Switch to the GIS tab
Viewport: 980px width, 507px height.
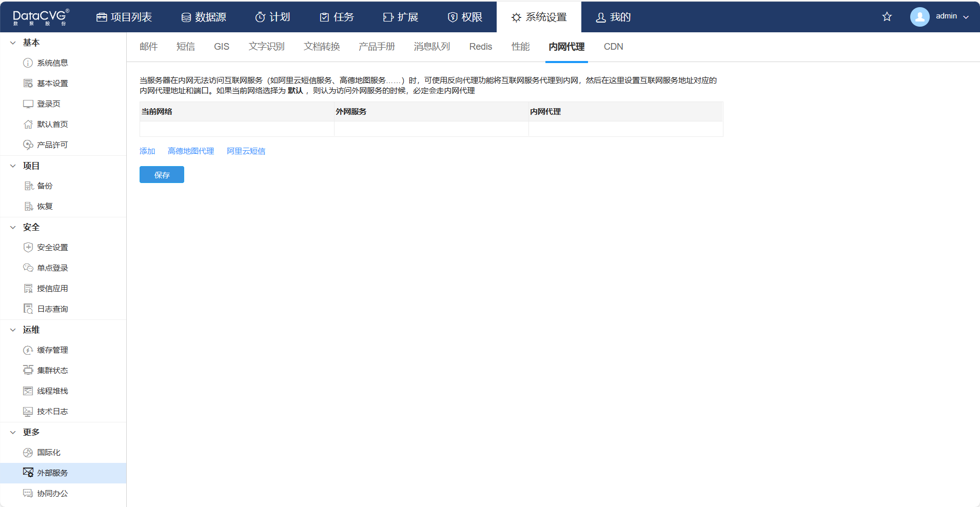pos(222,47)
